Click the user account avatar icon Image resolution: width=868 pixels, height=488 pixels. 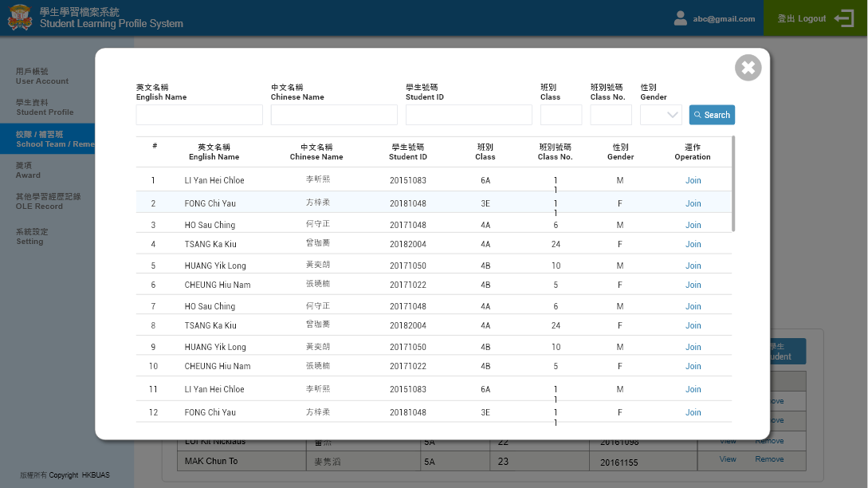(680, 18)
